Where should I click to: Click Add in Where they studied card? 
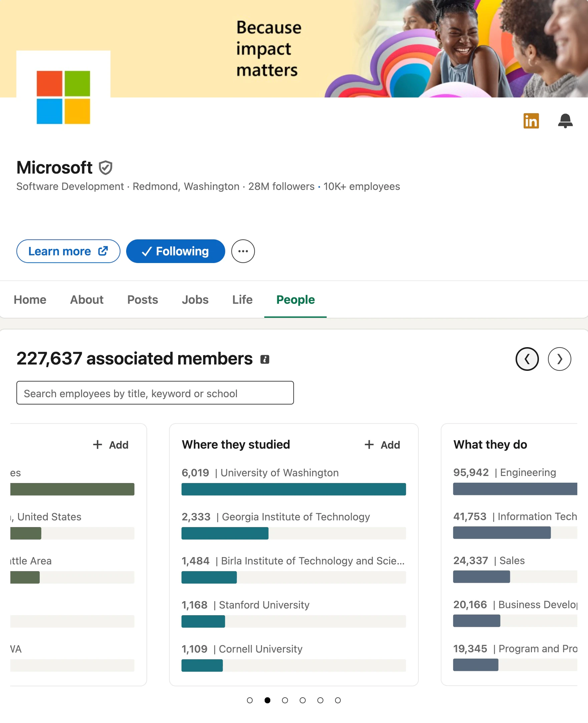(382, 445)
